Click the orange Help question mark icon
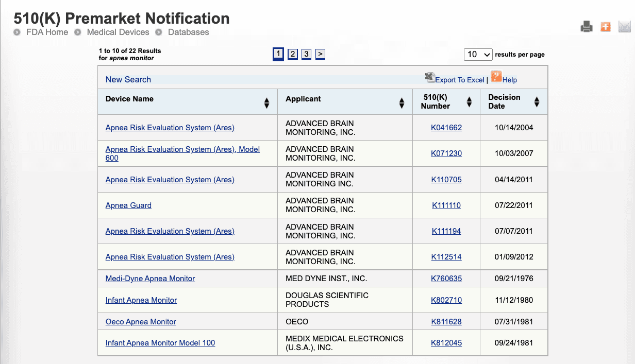Screen dimensions: 635x364 [x=496, y=77]
